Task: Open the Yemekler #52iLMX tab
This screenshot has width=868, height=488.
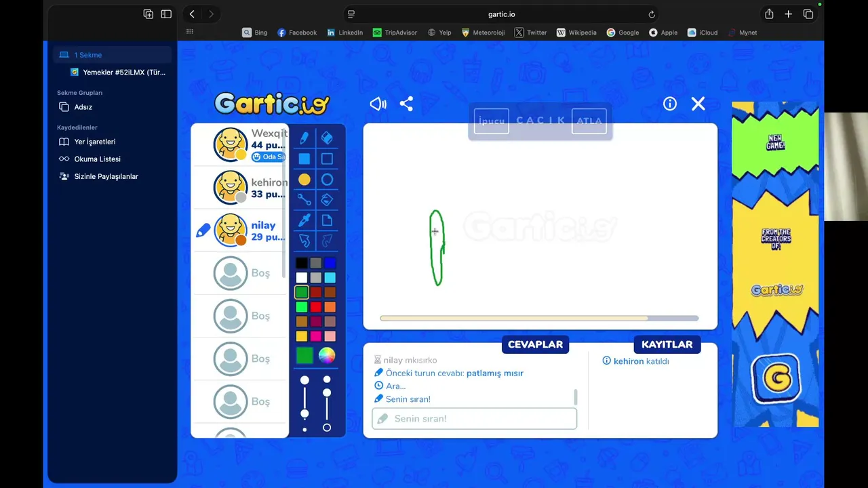Action: tap(119, 72)
